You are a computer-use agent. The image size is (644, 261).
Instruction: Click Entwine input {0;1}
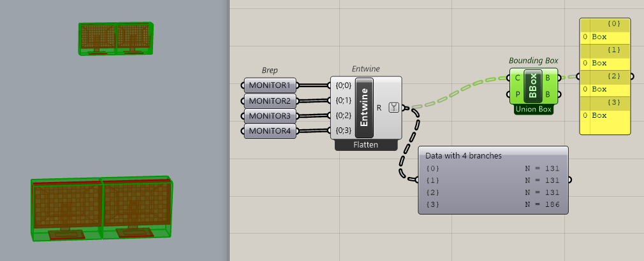click(343, 101)
